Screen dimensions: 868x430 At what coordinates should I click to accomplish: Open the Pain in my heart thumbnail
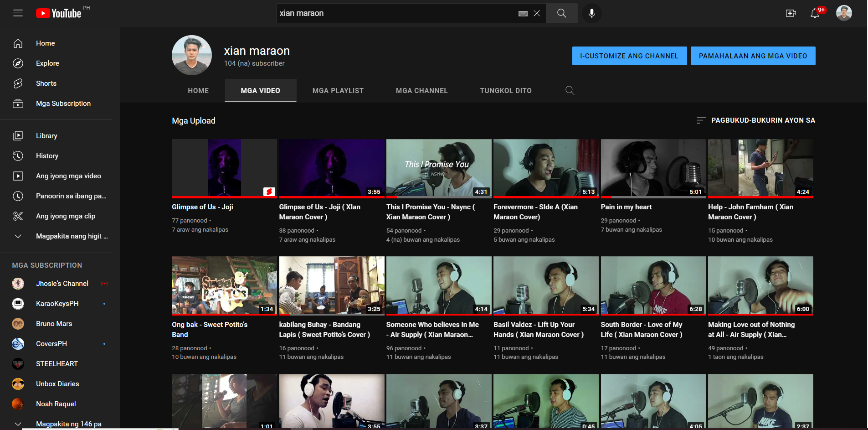[x=653, y=168]
